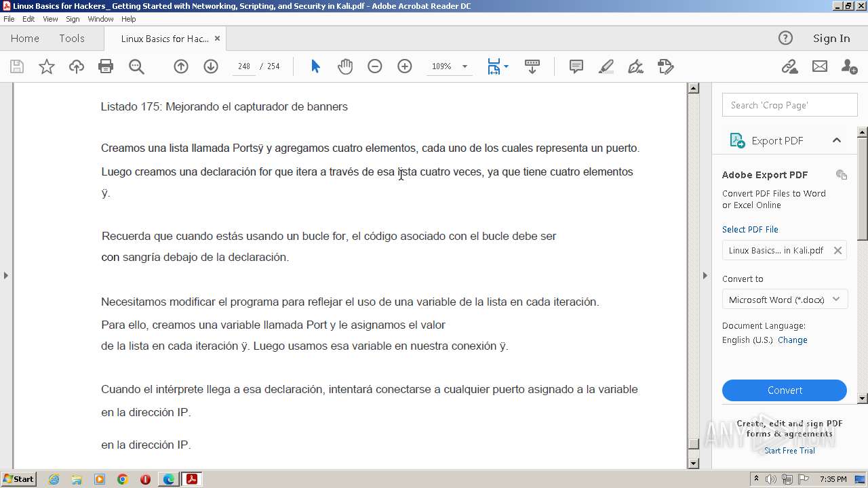Screen dimensions: 868x488
Task: Go to next page arrow
Action: click(x=211, y=66)
